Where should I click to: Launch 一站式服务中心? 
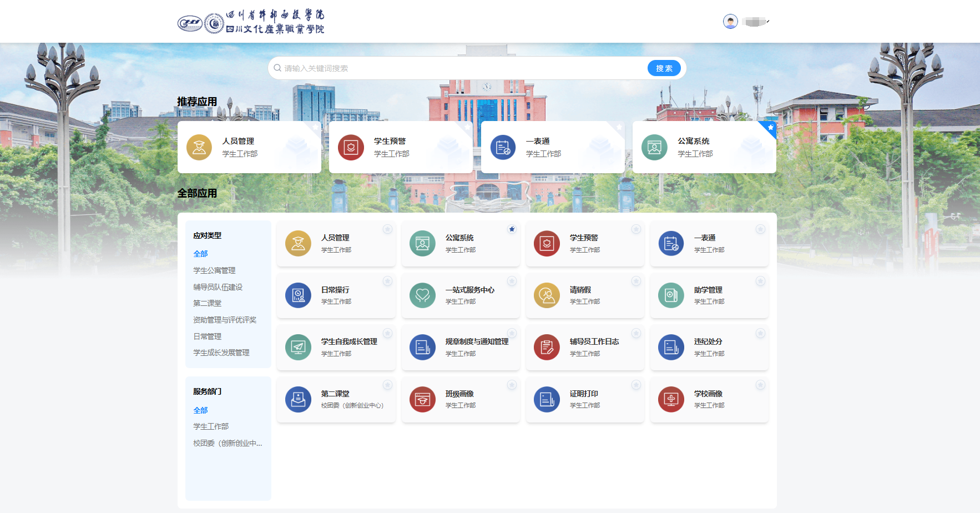tap(461, 295)
